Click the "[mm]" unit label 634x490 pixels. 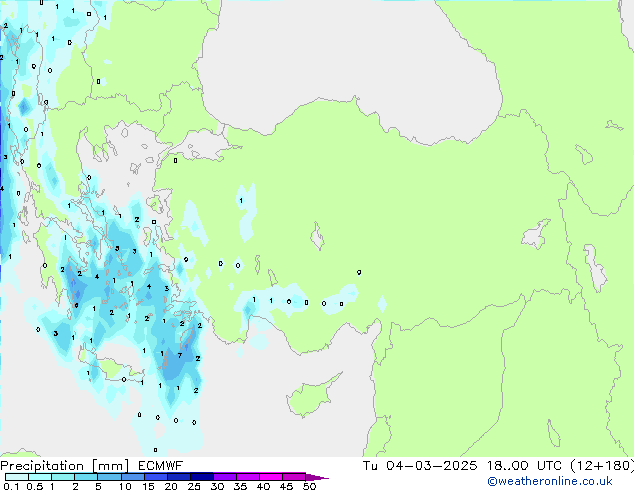110,466
